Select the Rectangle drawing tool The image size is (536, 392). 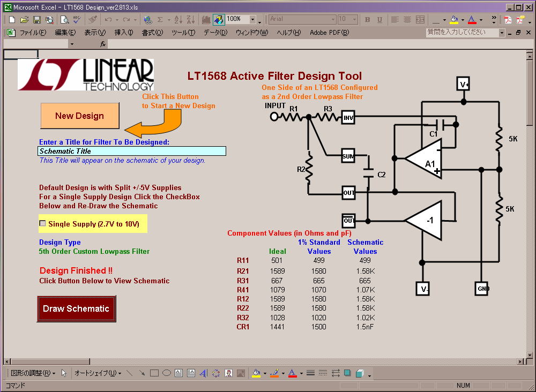154,373
